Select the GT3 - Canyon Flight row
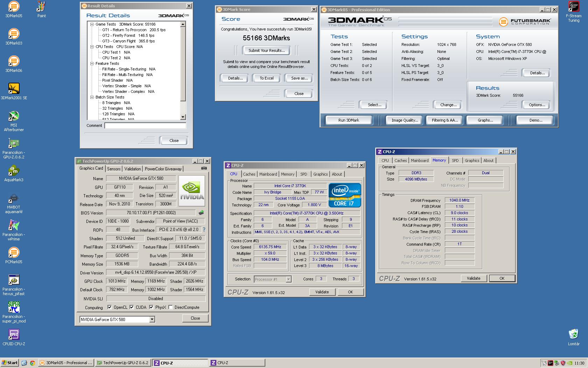The image size is (588, 368). (x=128, y=41)
